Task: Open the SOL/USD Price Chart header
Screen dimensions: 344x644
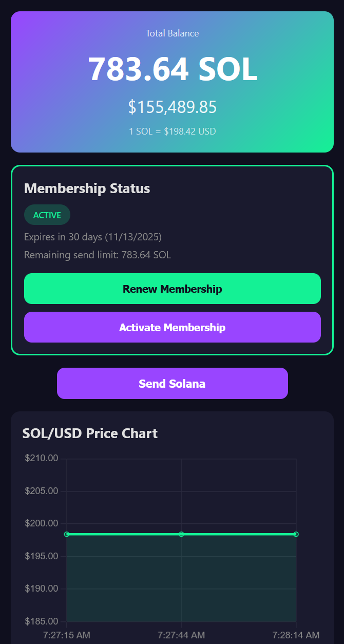Action: (x=90, y=433)
